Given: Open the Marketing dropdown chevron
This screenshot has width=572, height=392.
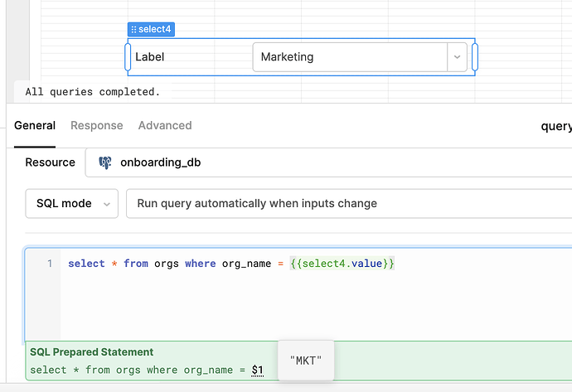Looking at the screenshot, I should tap(457, 57).
